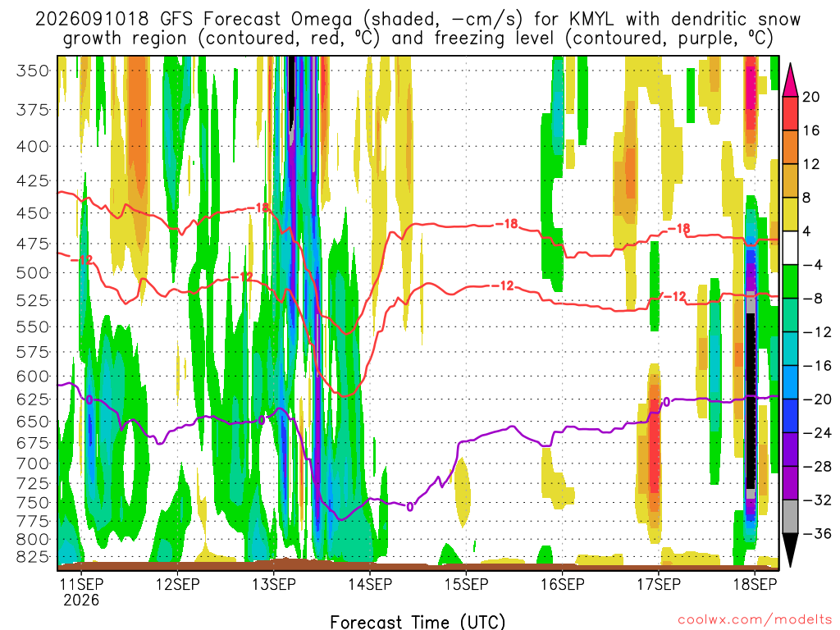Click the yellow colorbar segment below 8

pyautogui.click(x=790, y=214)
